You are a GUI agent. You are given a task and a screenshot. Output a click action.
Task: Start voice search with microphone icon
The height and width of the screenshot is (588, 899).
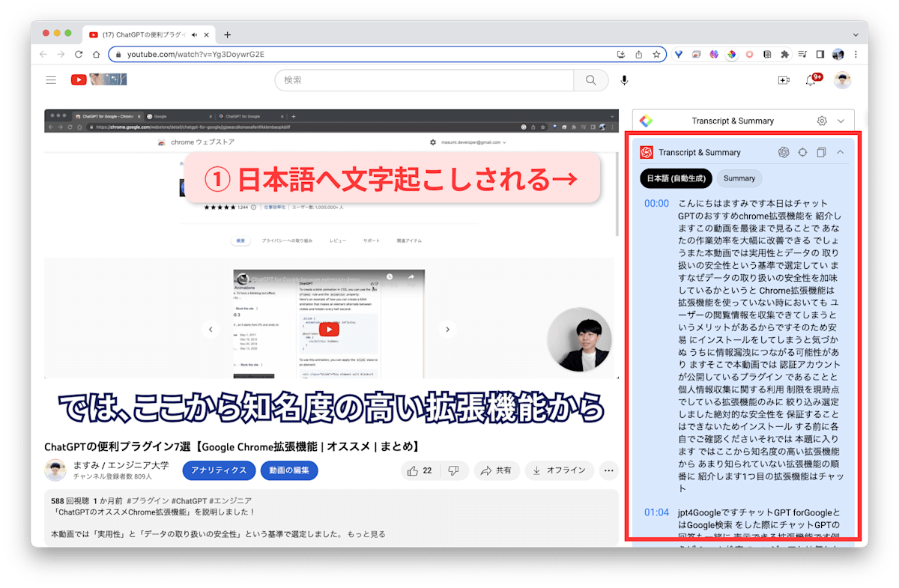[625, 80]
